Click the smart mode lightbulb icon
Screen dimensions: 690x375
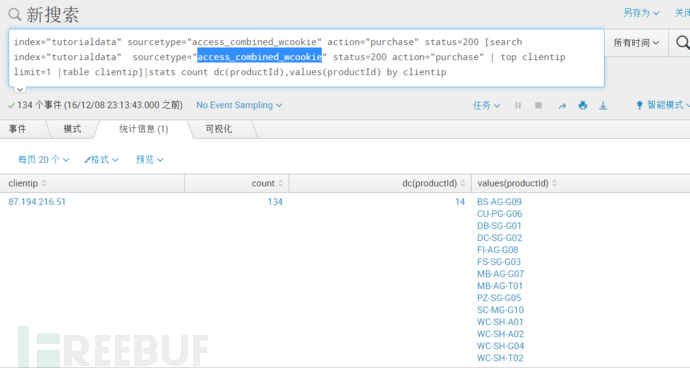pyautogui.click(x=639, y=105)
